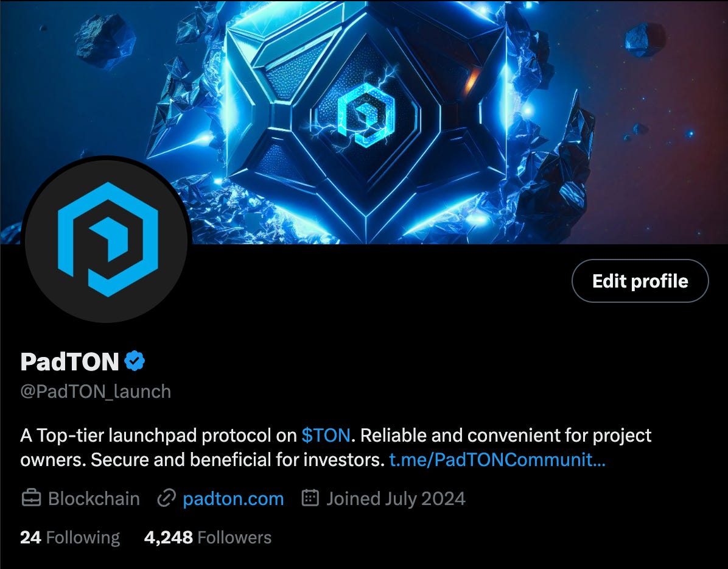Click the Joined July 2024 text
Viewport: 728px width, 569px height.
[x=396, y=499]
